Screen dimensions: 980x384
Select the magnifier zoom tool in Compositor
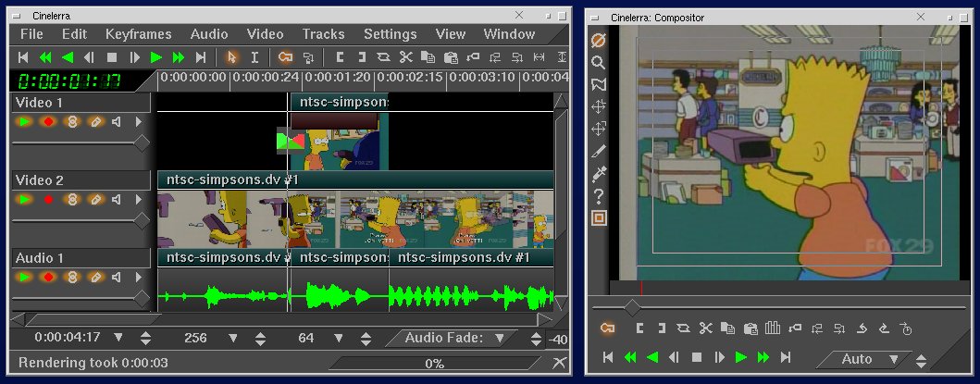[598, 63]
